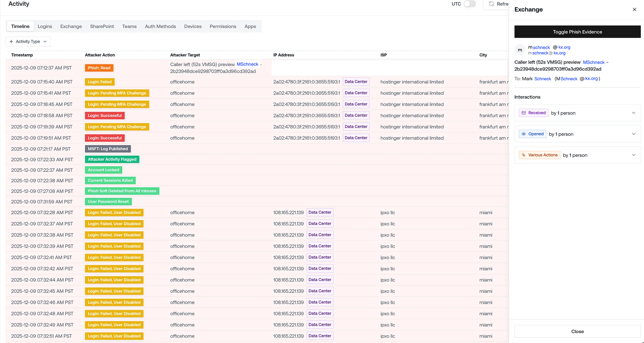The image size is (644, 343).
Task: Click the City column header
Action: click(x=483, y=55)
